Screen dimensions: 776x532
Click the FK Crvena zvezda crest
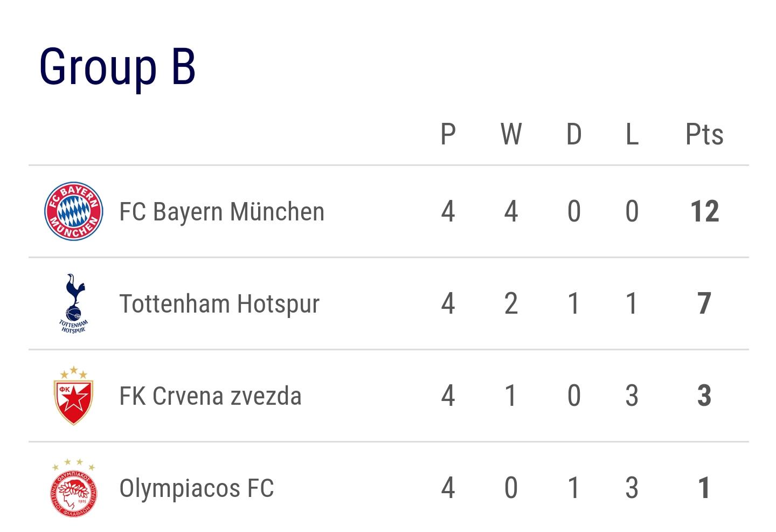click(x=73, y=396)
